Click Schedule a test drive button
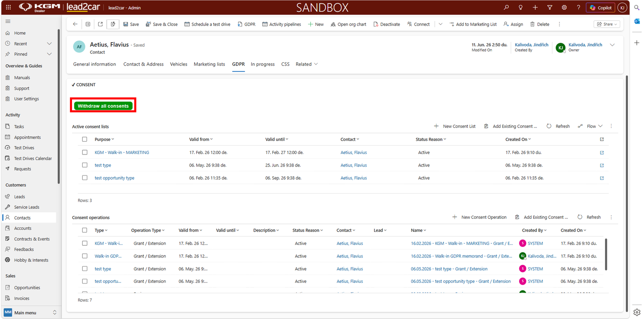 pos(207,24)
